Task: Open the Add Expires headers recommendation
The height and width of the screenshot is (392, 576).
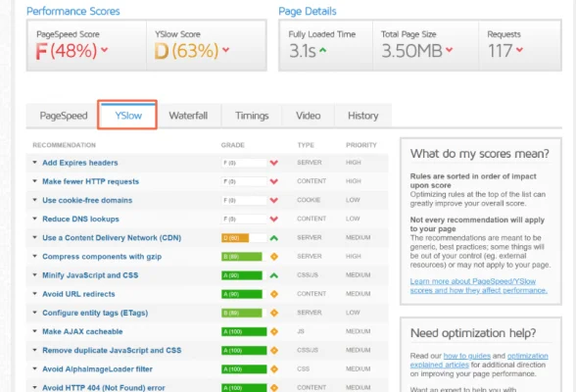Action: point(80,163)
